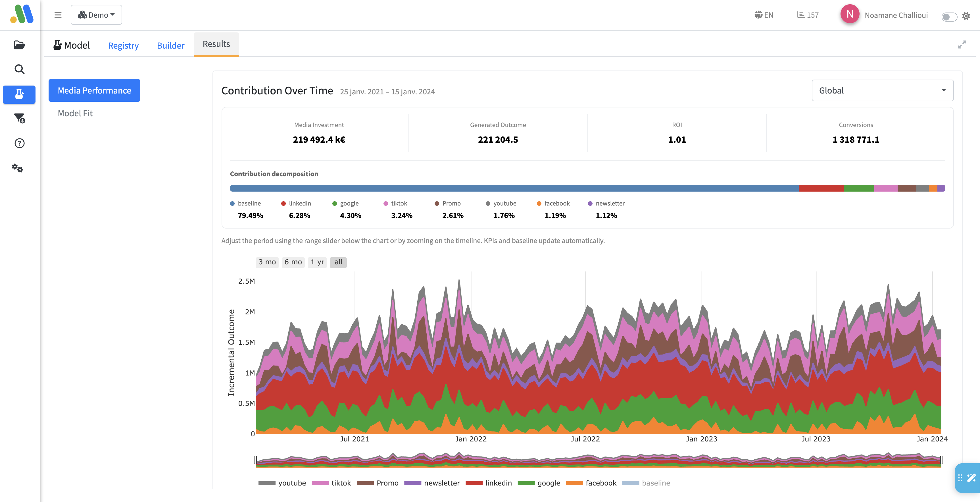This screenshot has width=980, height=502.
Task: Switch to the Builder tab
Action: click(170, 45)
